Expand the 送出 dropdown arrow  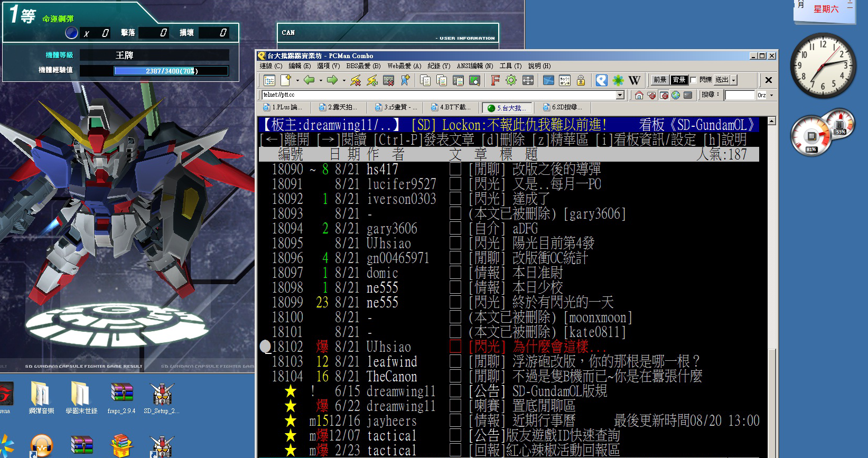(733, 80)
